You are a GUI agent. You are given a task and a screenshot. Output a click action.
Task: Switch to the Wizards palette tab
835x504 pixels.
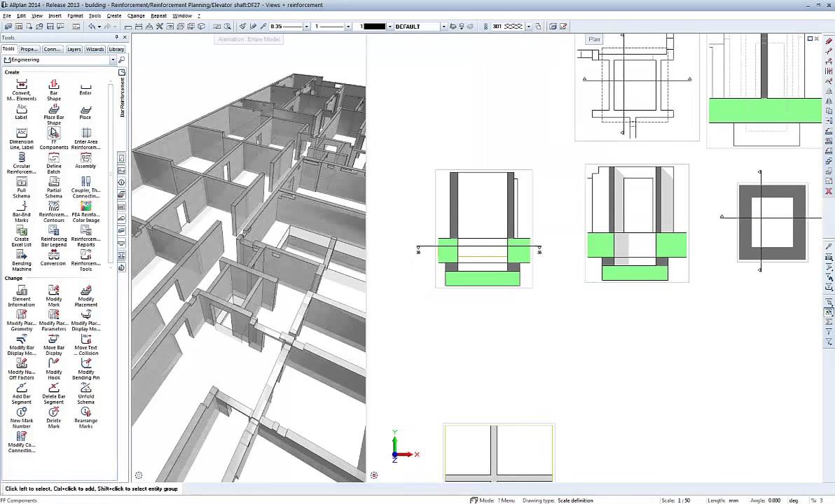click(95, 49)
